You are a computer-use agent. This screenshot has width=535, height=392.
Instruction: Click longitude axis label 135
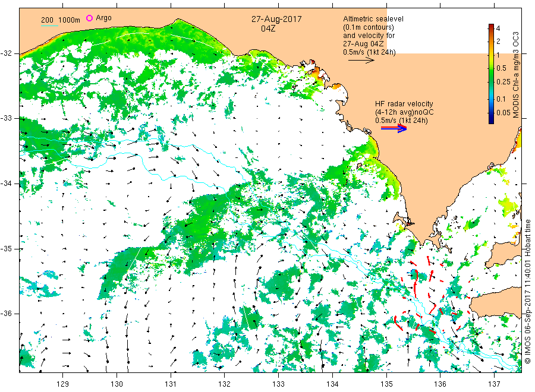tap(386, 384)
